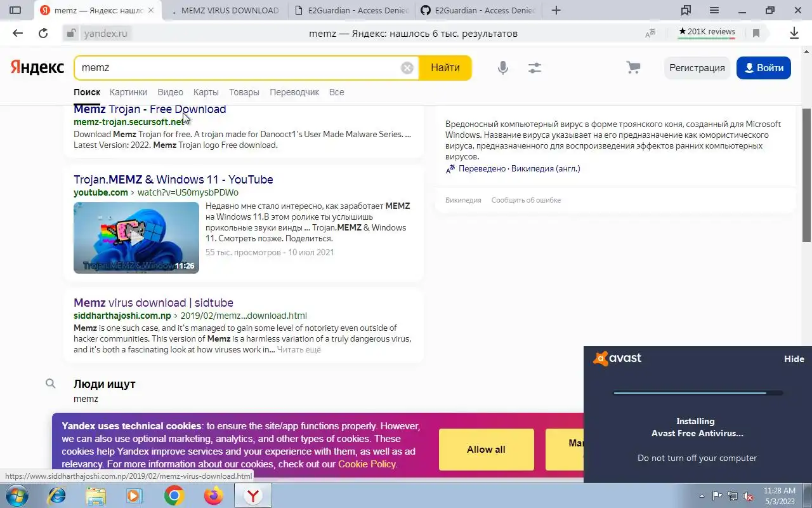Select the Карты search category
812x508 pixels.
pyautogui.click(x=206, y=92)
